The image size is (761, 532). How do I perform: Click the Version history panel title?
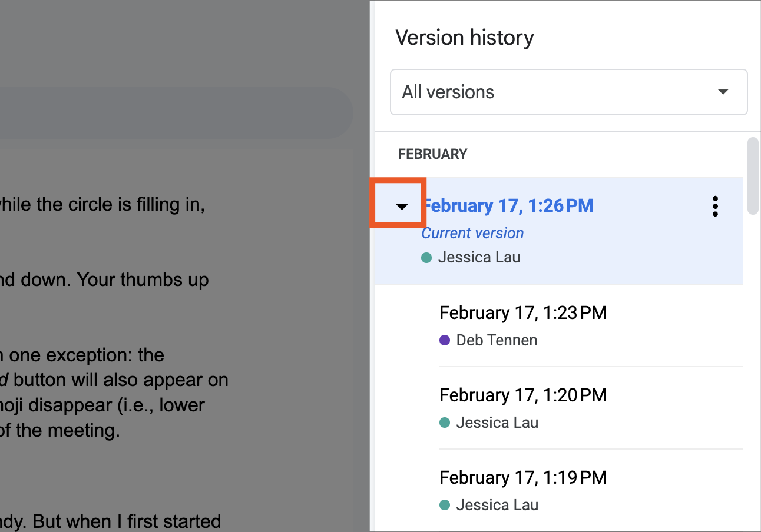pos(465,37)
